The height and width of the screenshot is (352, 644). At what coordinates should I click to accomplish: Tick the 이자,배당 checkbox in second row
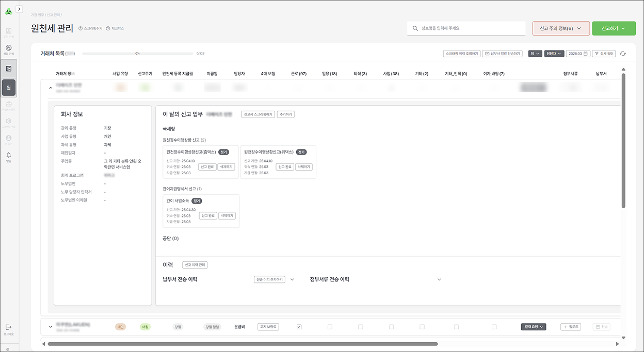coord(494,327)
